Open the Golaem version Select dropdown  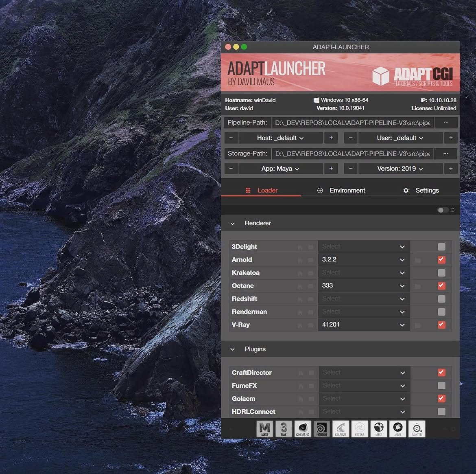click(364, 399)
